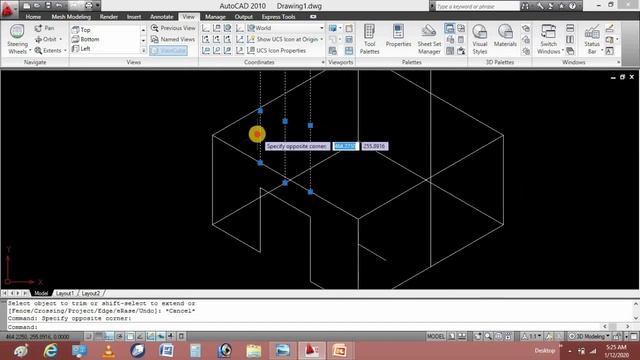Open the Properties palette
The width and height of the screenshot is (640, 360).
(398, 36)
